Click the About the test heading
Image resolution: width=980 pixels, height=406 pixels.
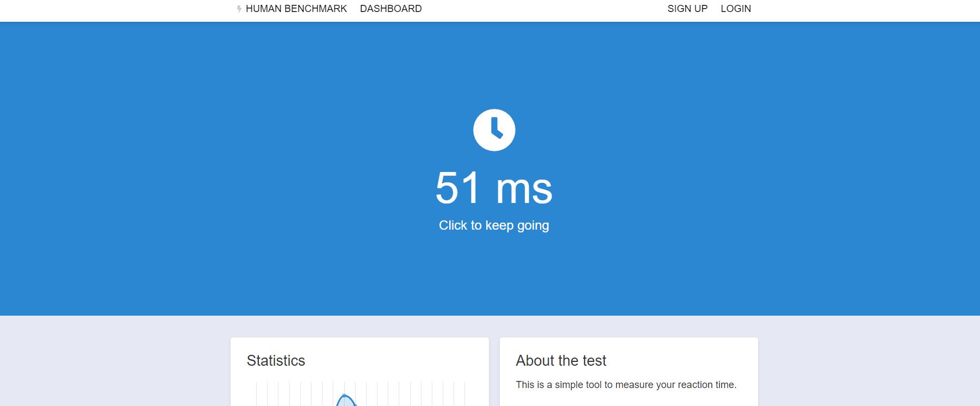[x=561, y=361]
